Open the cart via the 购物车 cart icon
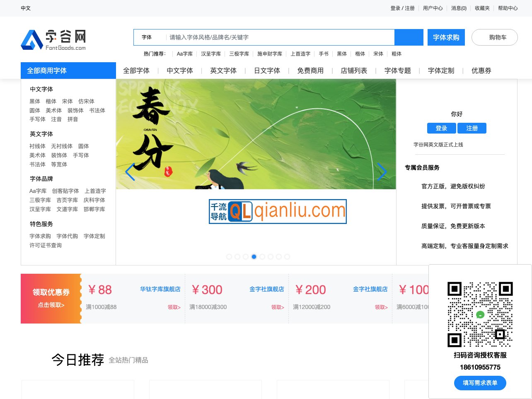 tap(494, 37)
